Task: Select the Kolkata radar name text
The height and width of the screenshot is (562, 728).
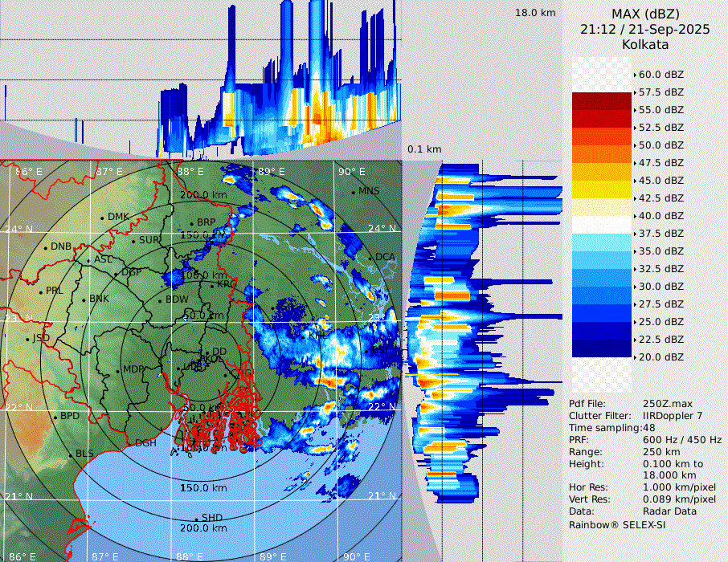Action: click(644, 44)
